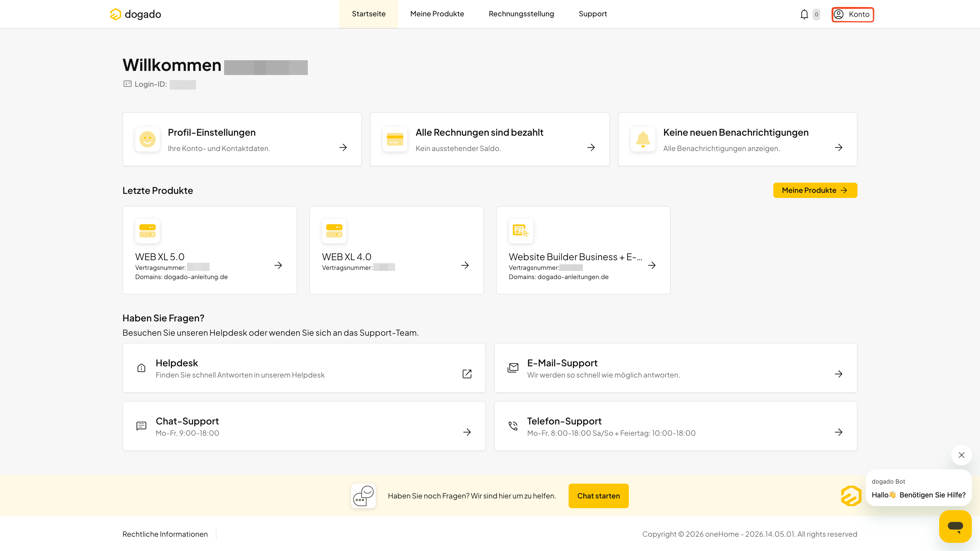
Task: Open the WEB XL 4.0 product
Action: 346,257
